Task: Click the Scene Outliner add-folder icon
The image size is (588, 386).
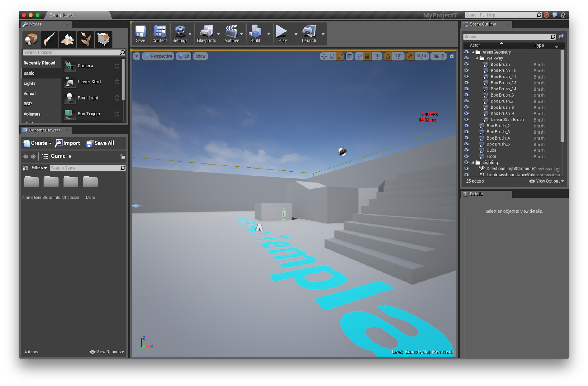Action: pyautogui.click(x=561, y=37)
